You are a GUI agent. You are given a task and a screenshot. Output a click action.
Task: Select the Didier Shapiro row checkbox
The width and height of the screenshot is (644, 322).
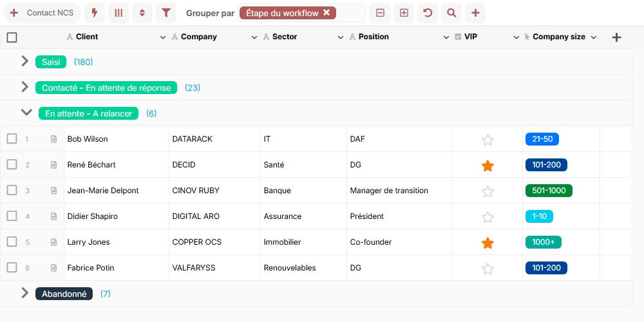(x=12, y=216)
